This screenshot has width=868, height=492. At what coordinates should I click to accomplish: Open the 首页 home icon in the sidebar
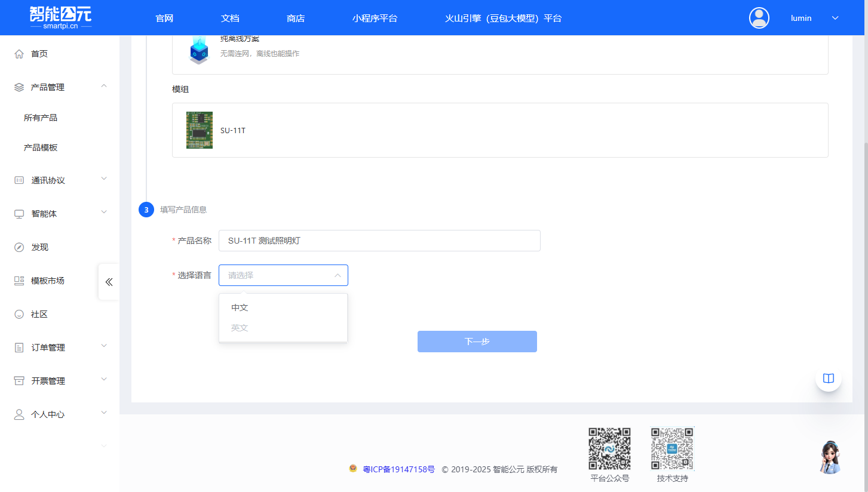pos(18,53)
